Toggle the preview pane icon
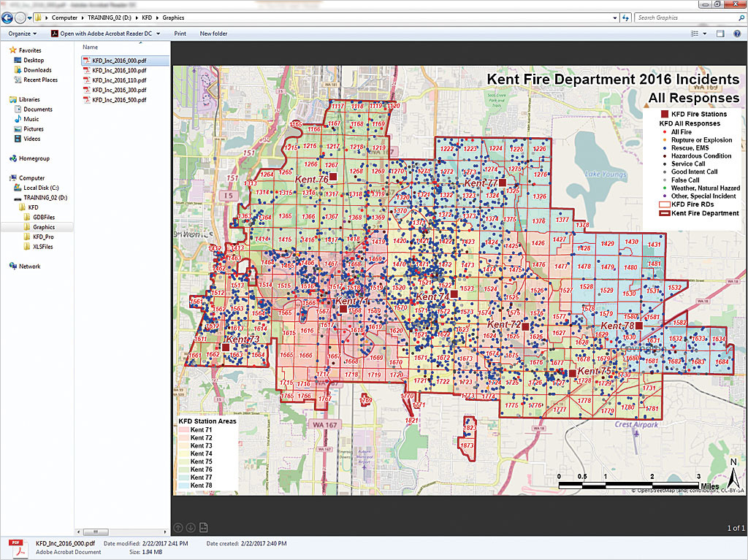The height and width of the screenshot is (560, 748). [x=720, y=34]
